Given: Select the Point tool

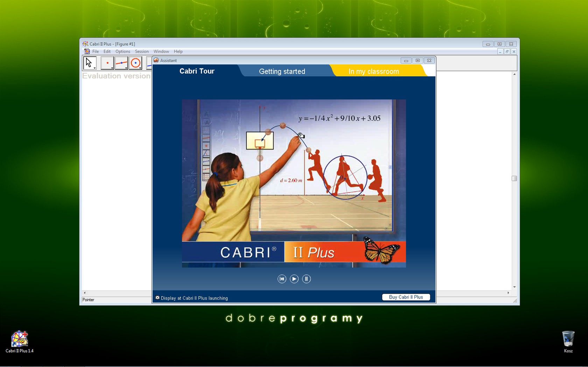Looking at the screenshot, I should [107, 62].
